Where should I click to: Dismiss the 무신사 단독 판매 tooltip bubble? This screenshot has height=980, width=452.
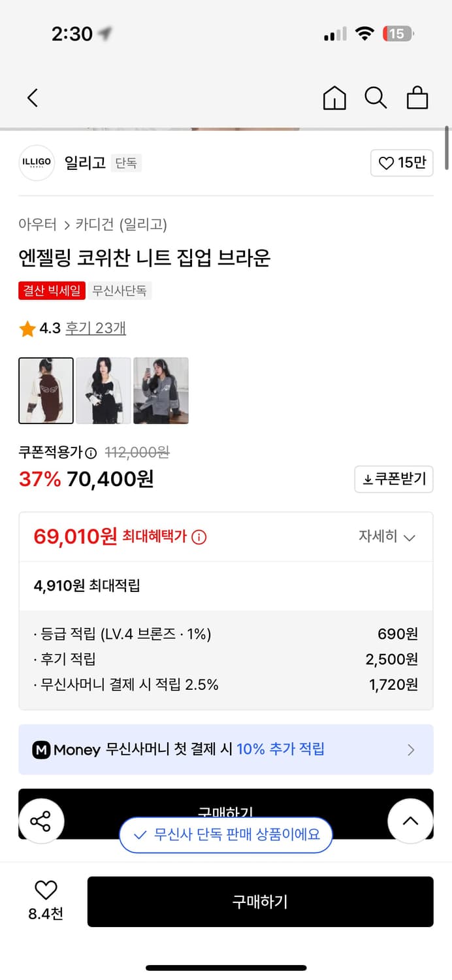pyautogui.click(x=225, y=835)
